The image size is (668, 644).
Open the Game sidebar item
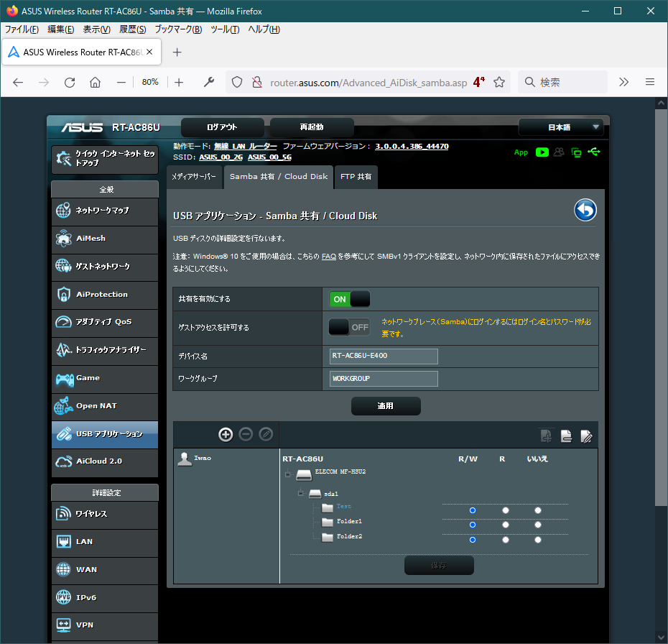point(105,379)
